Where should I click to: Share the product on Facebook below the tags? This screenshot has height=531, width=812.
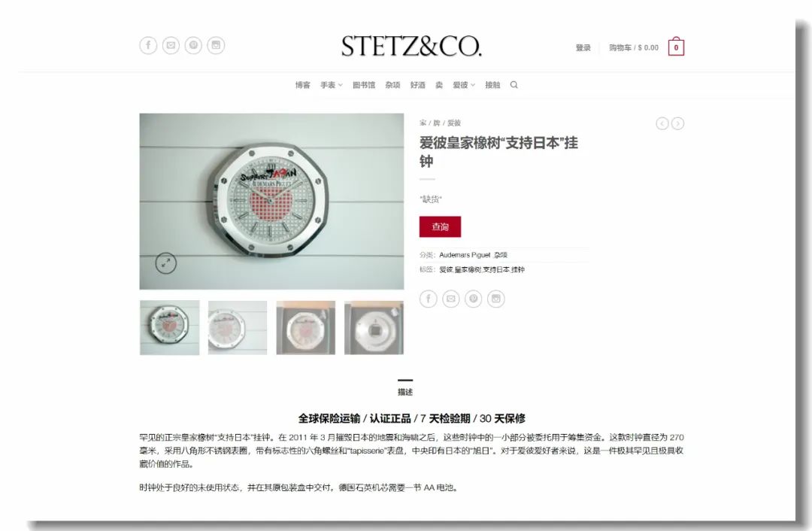pos(429,299)
